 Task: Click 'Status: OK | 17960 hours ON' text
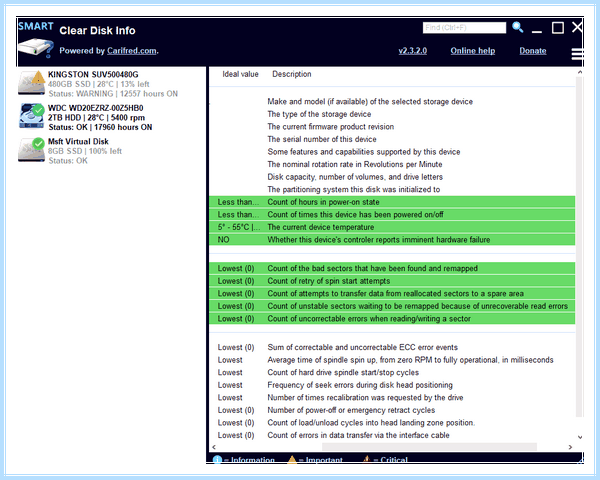[x=100, y=127]
